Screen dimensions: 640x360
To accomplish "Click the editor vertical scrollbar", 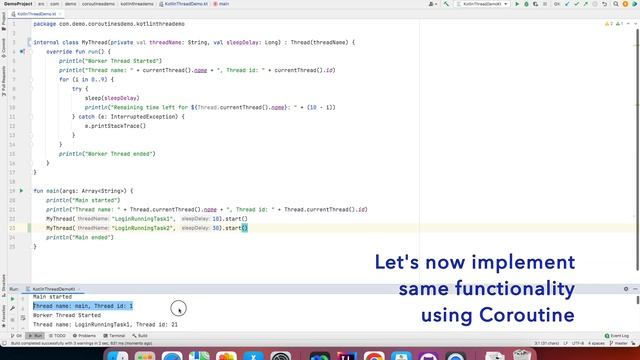I will (x=638, y=149).
